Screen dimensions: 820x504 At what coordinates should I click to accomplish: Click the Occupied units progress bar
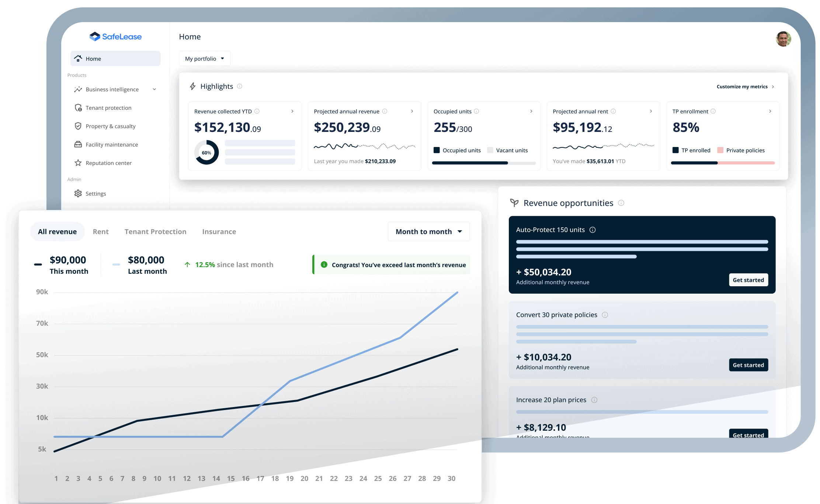pos(483,163)
